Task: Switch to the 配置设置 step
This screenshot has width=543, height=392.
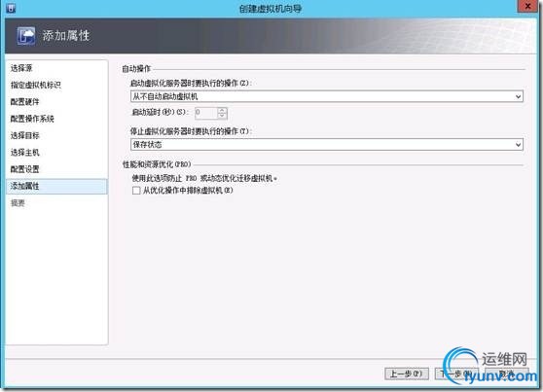Action: point(25,169)
